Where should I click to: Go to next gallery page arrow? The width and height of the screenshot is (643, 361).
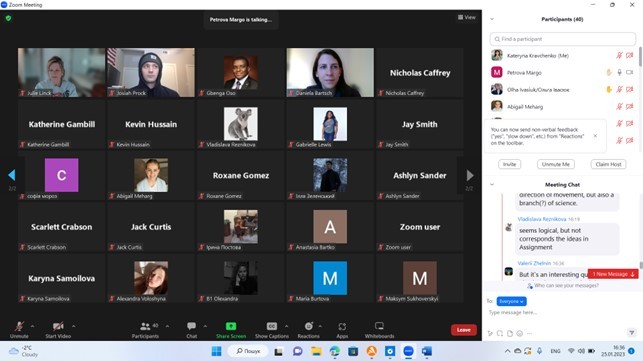coord(470,176)
